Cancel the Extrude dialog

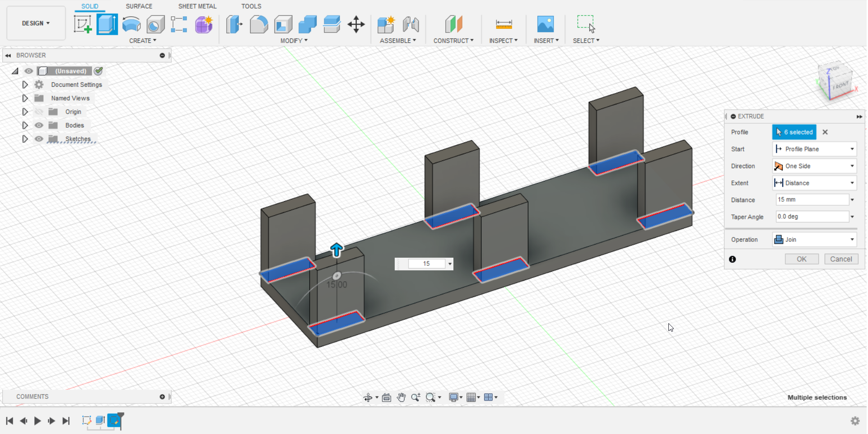[840, 259]
